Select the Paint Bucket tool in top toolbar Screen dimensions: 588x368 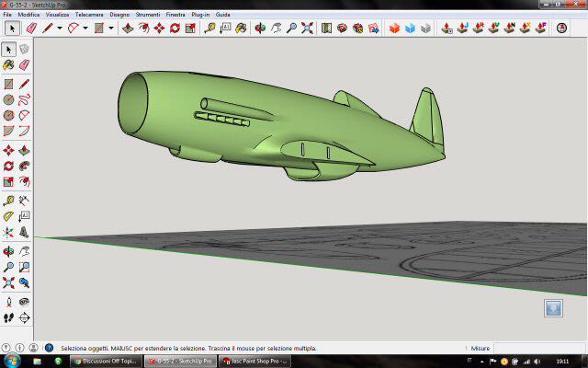[x=239, y=29]
